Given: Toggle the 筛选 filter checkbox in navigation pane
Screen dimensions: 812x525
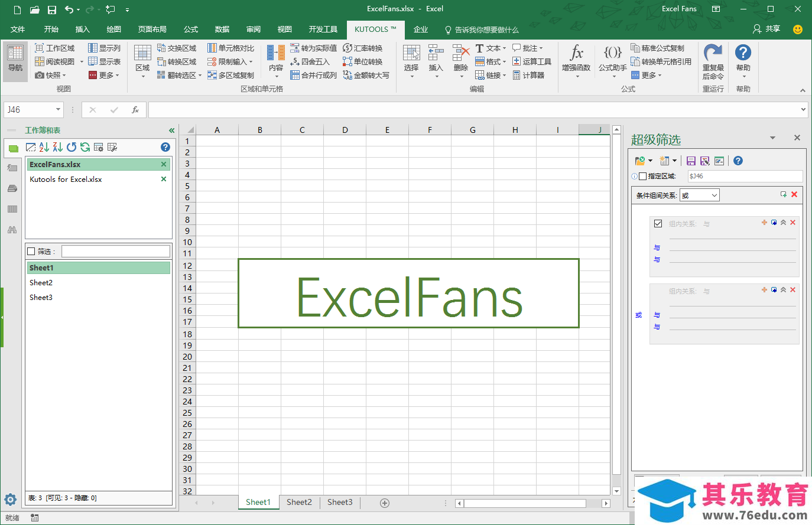Looking at the screenshot, I should tap(31, 252).
